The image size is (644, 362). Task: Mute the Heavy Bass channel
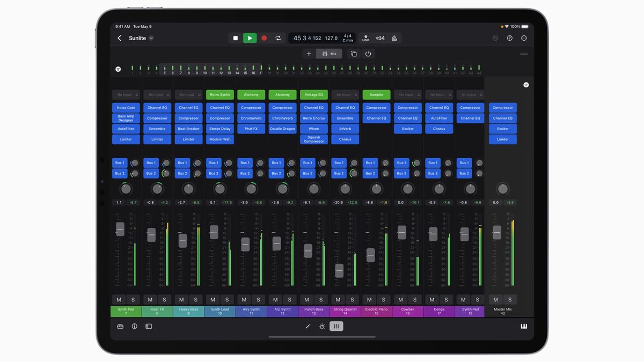(x=181, y=299)
